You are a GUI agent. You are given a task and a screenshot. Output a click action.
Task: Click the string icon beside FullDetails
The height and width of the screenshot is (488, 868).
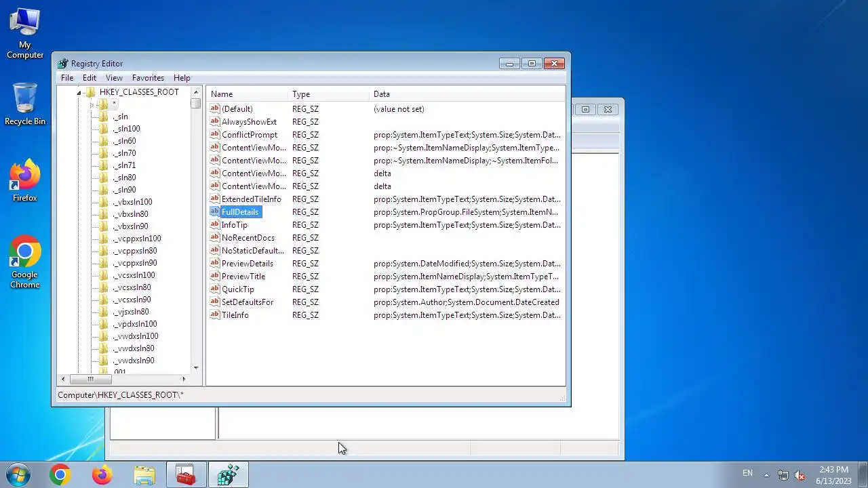(215, 211)
